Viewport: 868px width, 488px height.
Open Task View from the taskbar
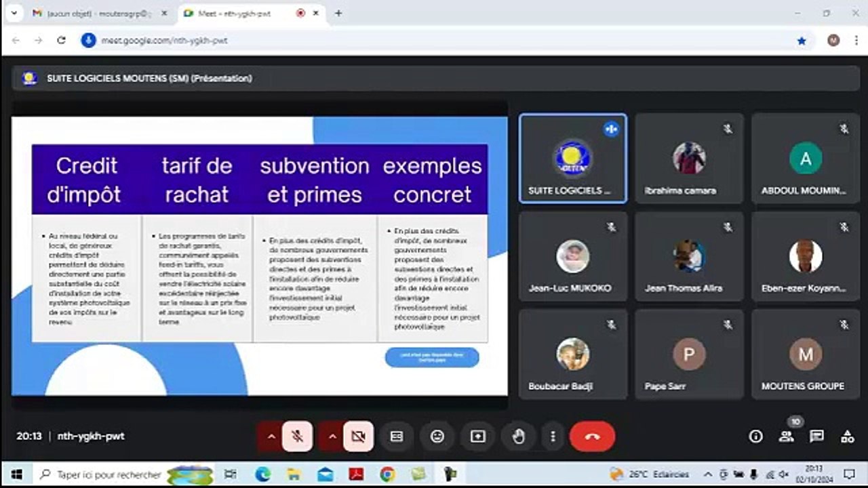(231, 474)
